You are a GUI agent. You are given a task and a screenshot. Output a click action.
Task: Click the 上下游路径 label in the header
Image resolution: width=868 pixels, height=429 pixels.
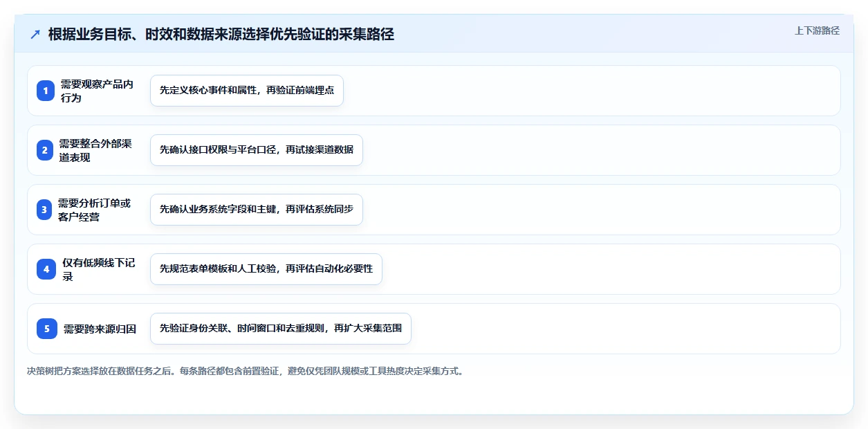(817, 30)
